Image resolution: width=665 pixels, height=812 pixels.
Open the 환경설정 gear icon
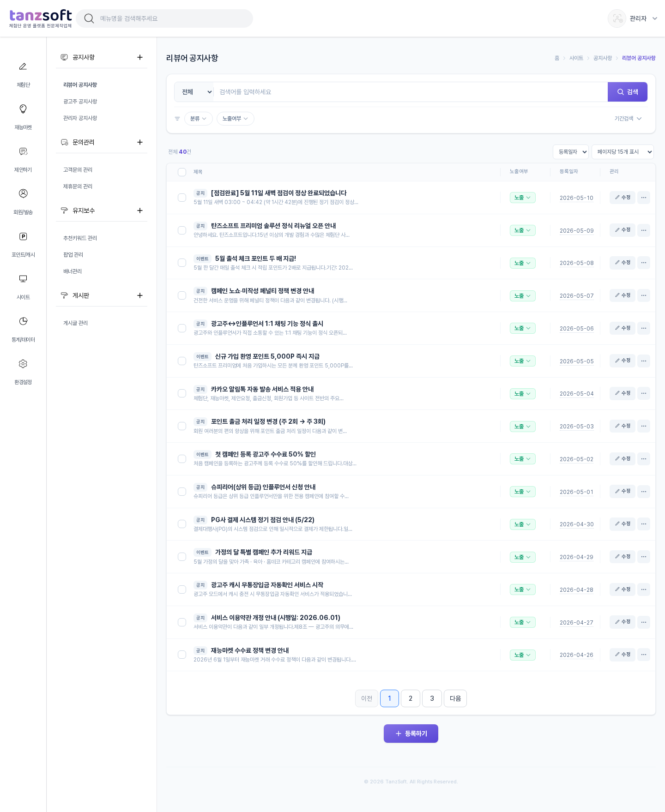[x=23, y=364]
